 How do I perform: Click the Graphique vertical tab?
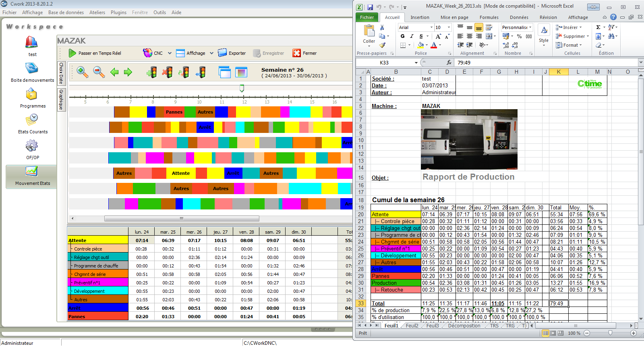pos(61,100)
